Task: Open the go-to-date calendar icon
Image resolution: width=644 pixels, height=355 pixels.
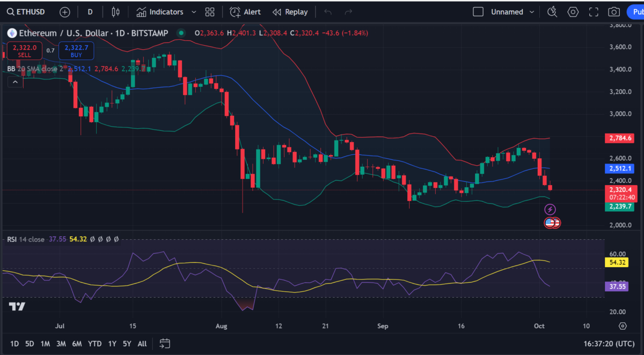Action: [x=165, y=343]
